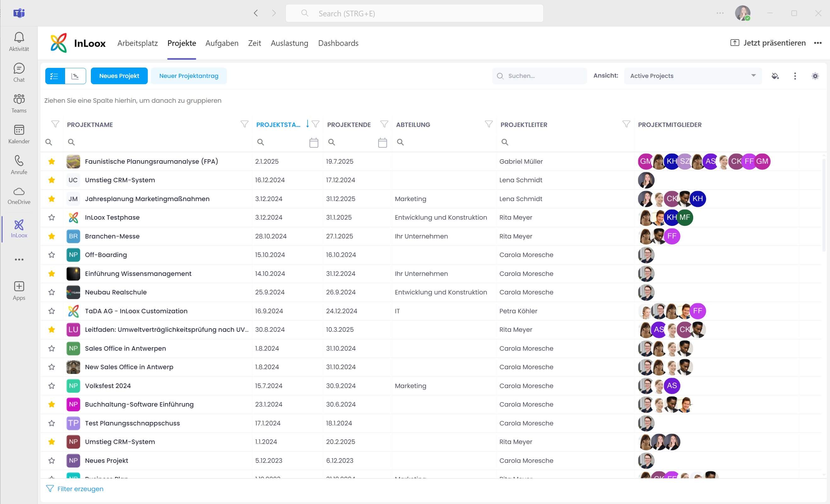Screen dimensions: 830x504
Task: Click the Abteilung filter search field
Action: pyautogui.click(x=444, y=142)
